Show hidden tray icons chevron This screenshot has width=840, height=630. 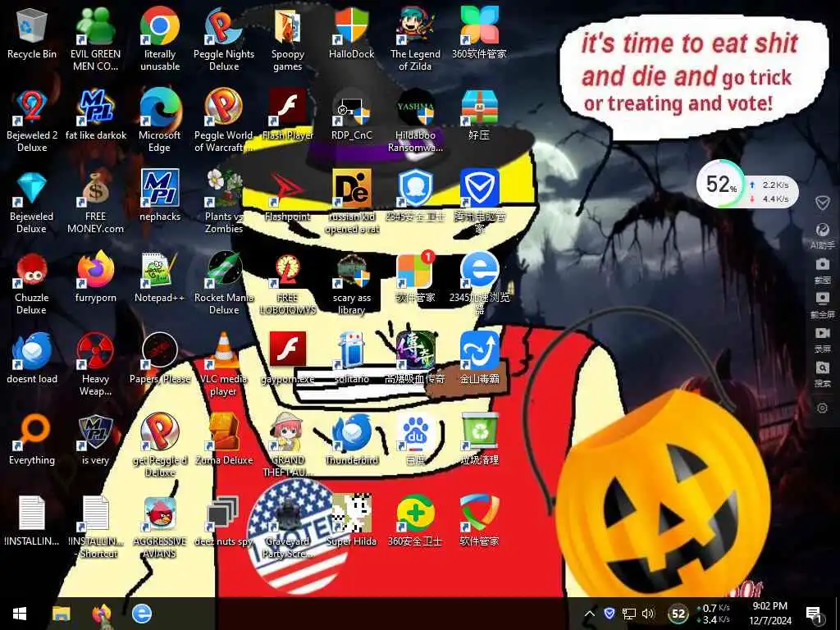pyautogui.click(x=589, y=614)
